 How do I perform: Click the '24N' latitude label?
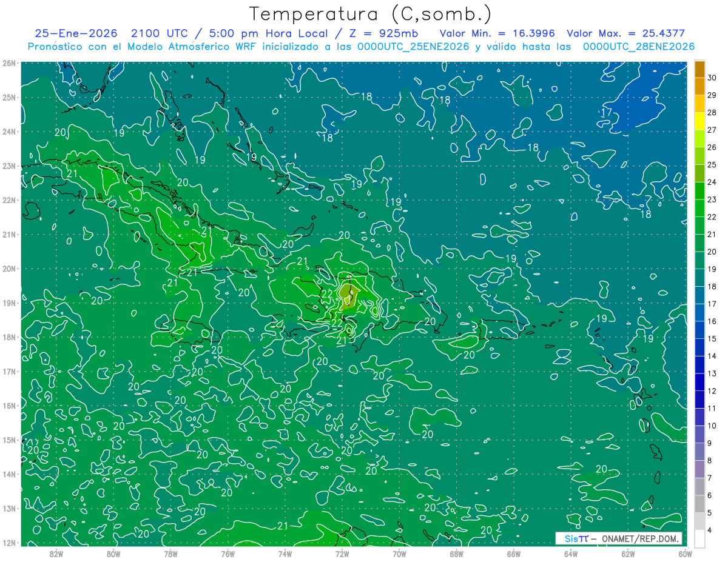pyautogui.click(x=8, y=132)
